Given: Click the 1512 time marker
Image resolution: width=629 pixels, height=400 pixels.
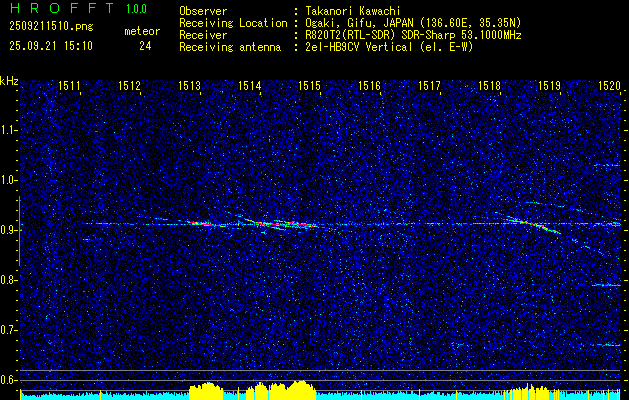Looking at the screenshot, I should (x=129, y=85).
